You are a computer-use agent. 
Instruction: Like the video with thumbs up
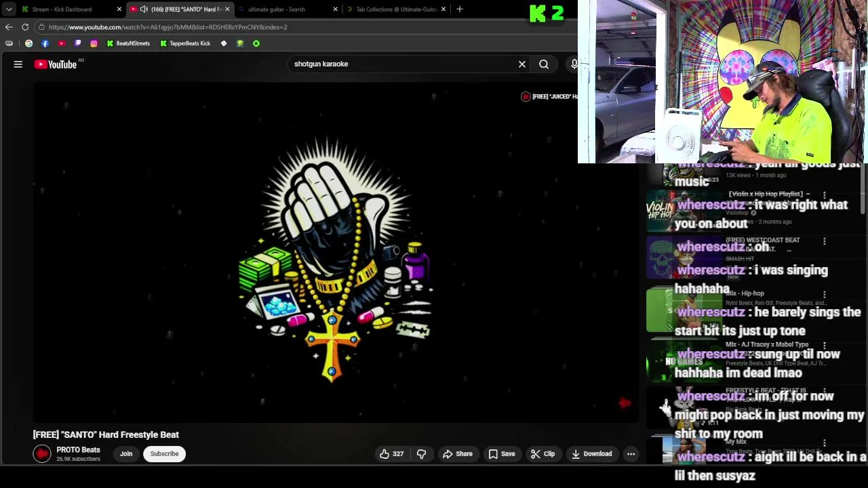391,454
